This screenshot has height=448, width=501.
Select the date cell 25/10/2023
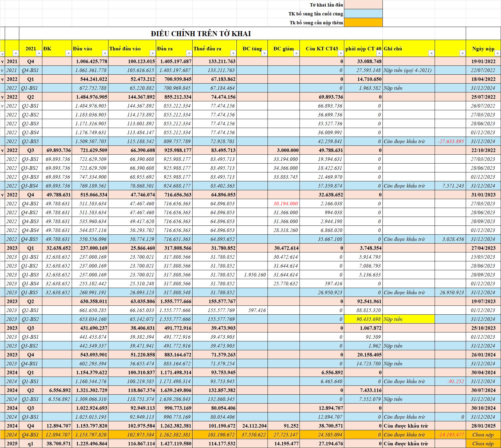[x=483, y=328]
